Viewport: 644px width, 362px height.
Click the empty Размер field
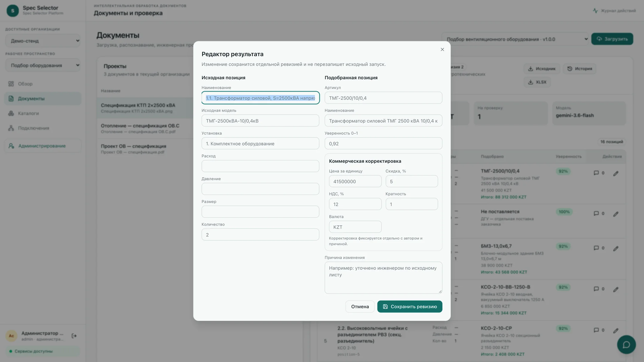pyautogui.click(x=260, y=212)
